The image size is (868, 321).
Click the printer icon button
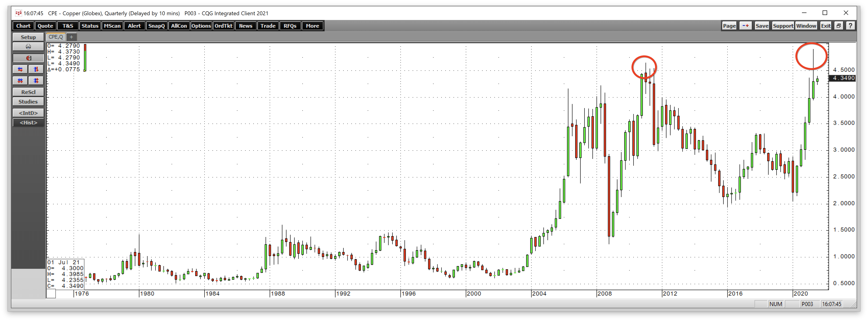[28, 47]
